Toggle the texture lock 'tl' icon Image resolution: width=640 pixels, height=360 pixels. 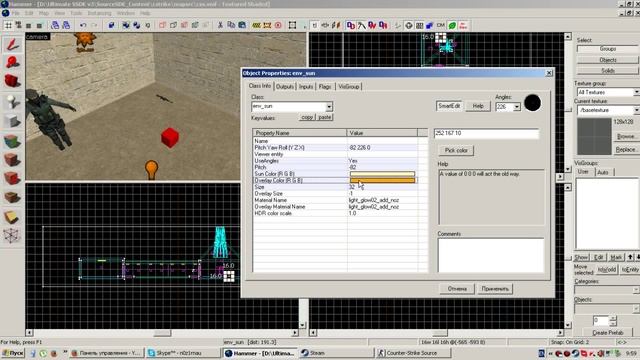(315, 25)
